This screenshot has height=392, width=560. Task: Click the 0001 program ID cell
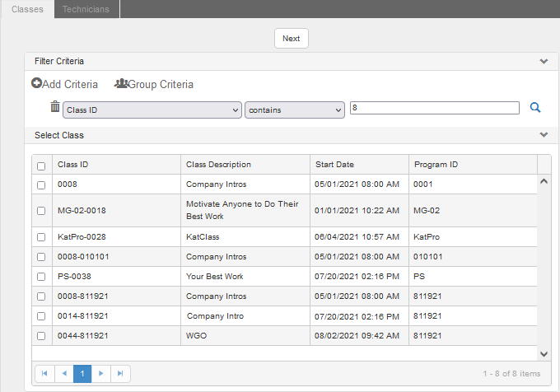point(473,184)
